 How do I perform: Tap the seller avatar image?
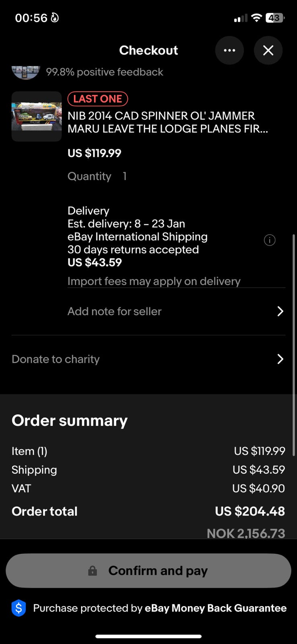click(x=26, y=72)
